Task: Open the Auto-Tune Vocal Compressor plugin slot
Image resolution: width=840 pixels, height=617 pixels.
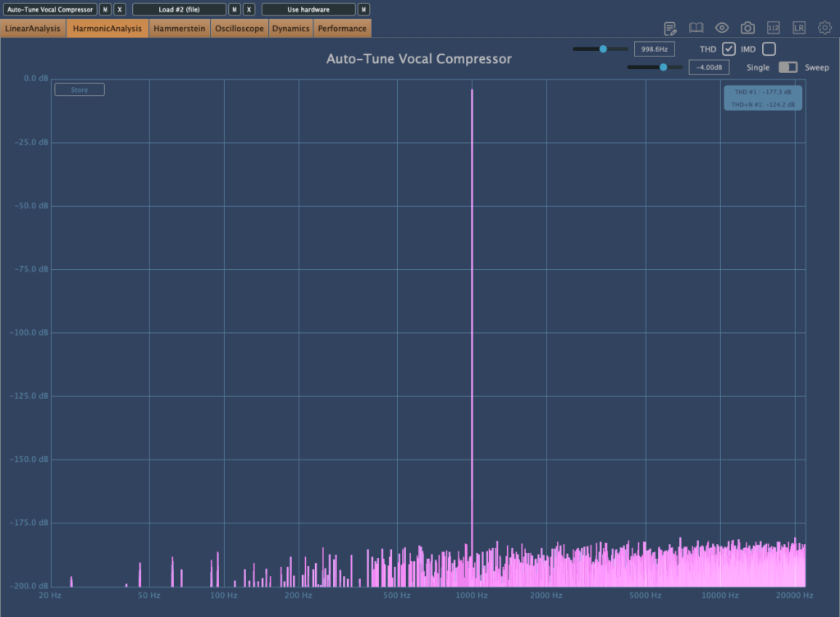Action: coord(50,10)
